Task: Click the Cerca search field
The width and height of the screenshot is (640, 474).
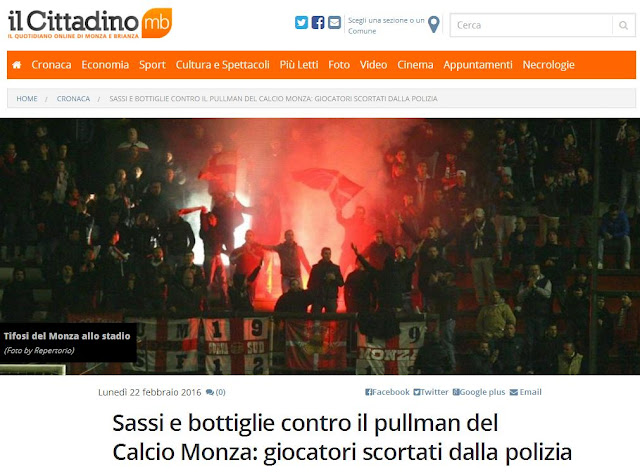Action: coord(531,25)
